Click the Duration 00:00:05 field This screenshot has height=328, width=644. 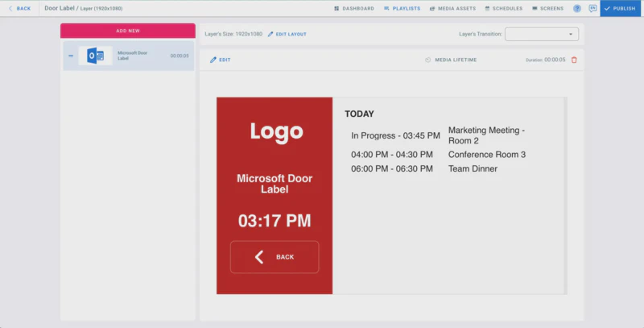point(555,60)
